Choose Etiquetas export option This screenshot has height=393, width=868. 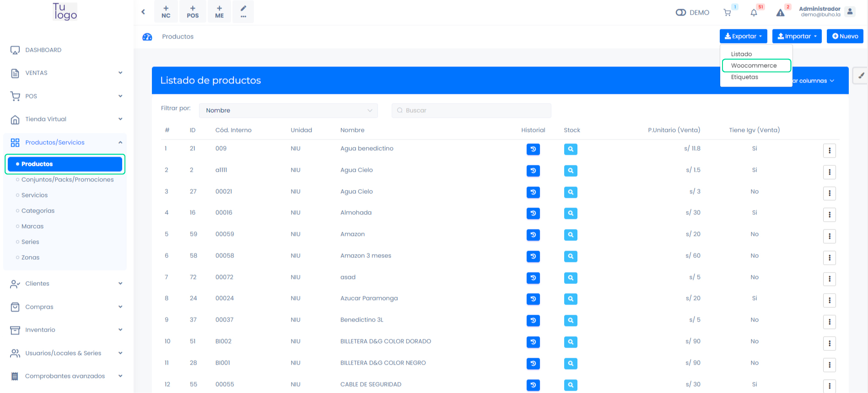click(x=744, y=77)
